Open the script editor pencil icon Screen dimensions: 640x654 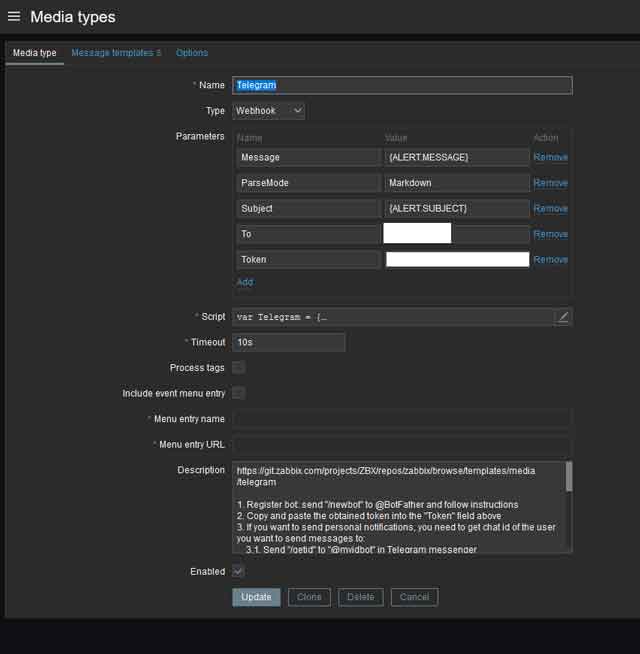tap(563, 317)
